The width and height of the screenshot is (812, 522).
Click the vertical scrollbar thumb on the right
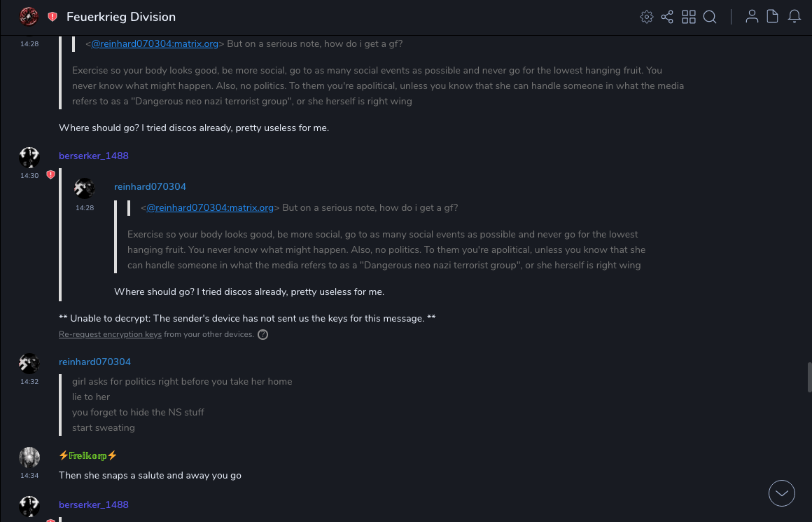click(x=809, y=377)
